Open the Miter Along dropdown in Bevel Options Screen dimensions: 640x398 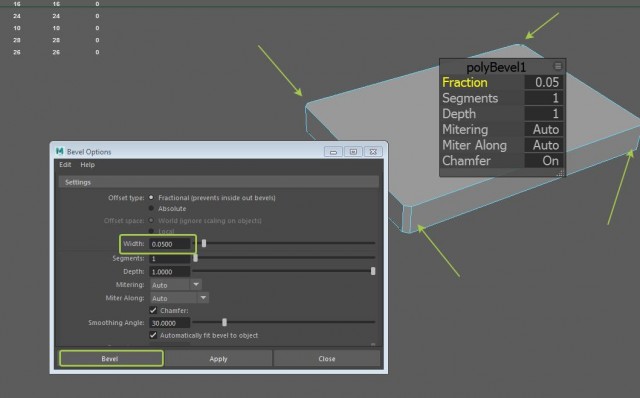[x=179, y=298]
